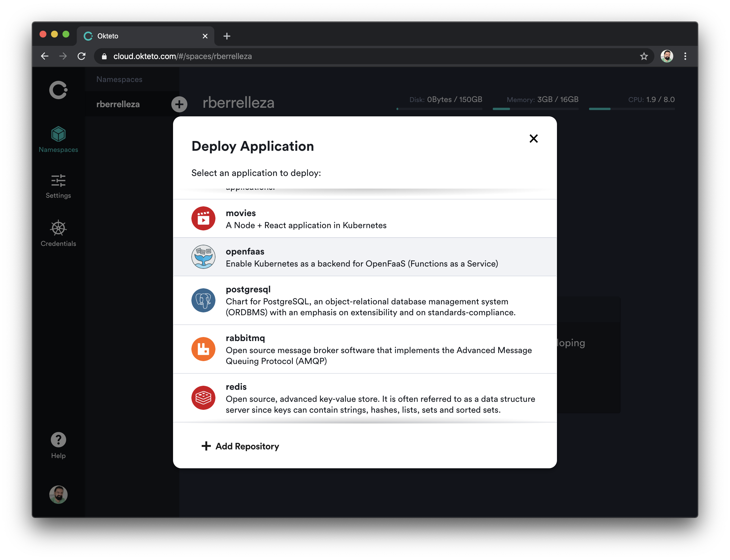
Task: Close the Deploy Application dialog
Action: (533, 138)
